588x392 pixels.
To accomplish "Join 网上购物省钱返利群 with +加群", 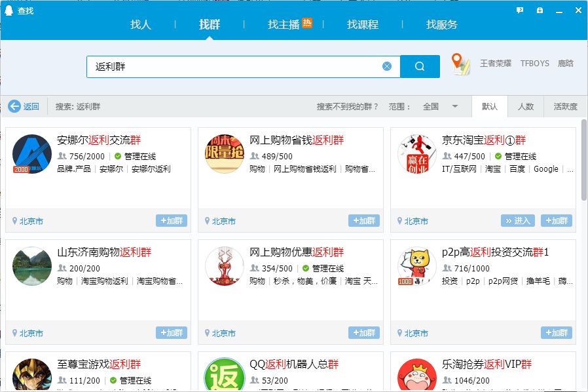I will click(x=364, y=220).
